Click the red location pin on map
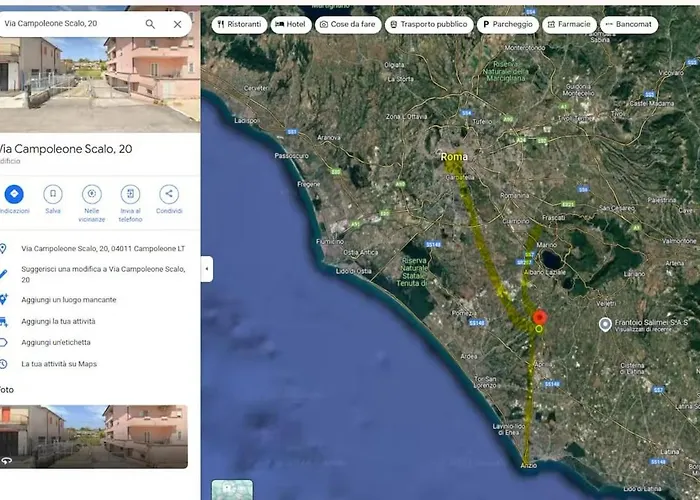700x500 pixels. (540, 318)
